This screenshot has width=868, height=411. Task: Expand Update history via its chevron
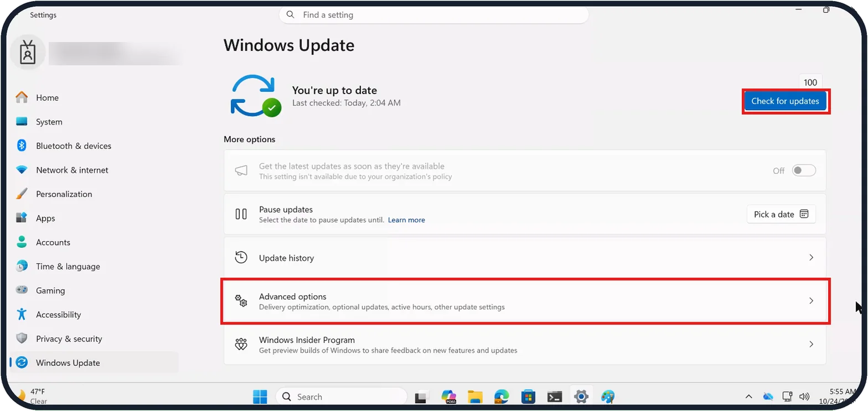point(811,257)
